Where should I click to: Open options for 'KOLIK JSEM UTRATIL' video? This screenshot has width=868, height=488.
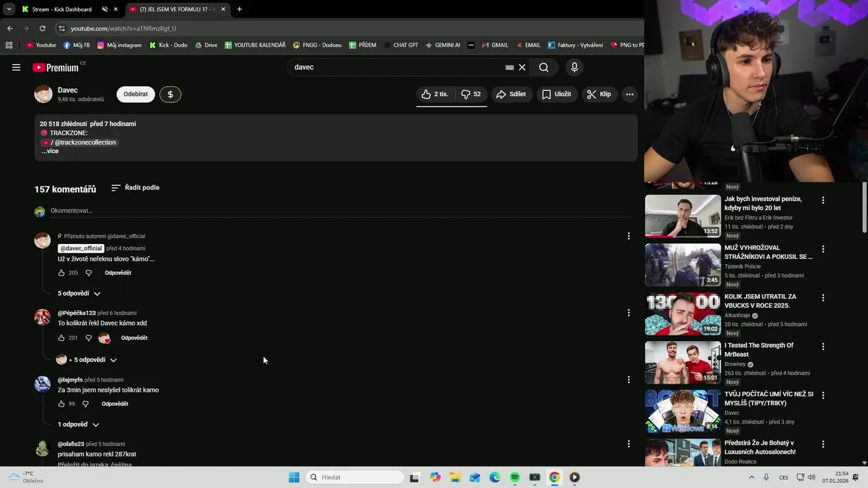[x=823, y=298]
